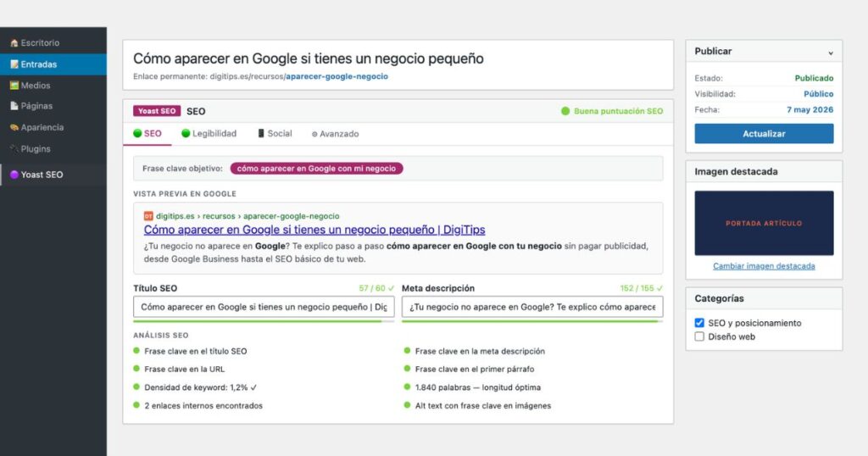Click Frase clave en el título SEO

coord(196,351)
